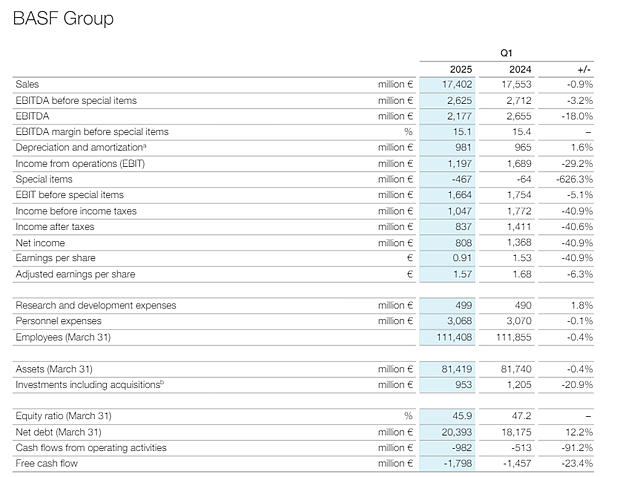640x477 pixels.
Task: Click the 1.68 adjusted earnings value
Action: 522,274
